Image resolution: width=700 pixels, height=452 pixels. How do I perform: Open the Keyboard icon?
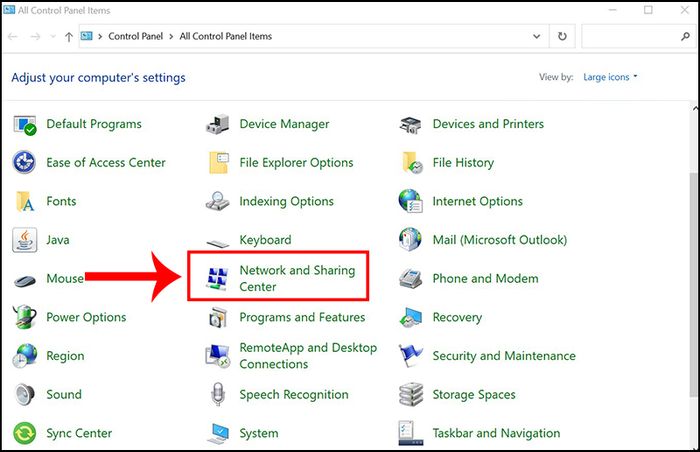(x=217, y=243)
